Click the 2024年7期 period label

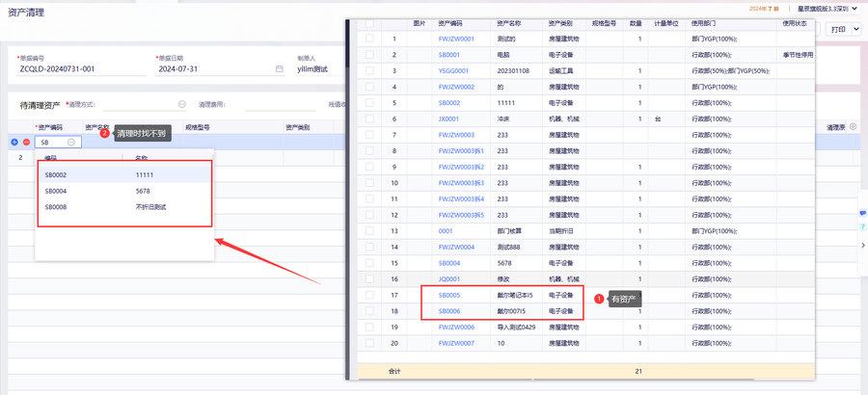764,9
